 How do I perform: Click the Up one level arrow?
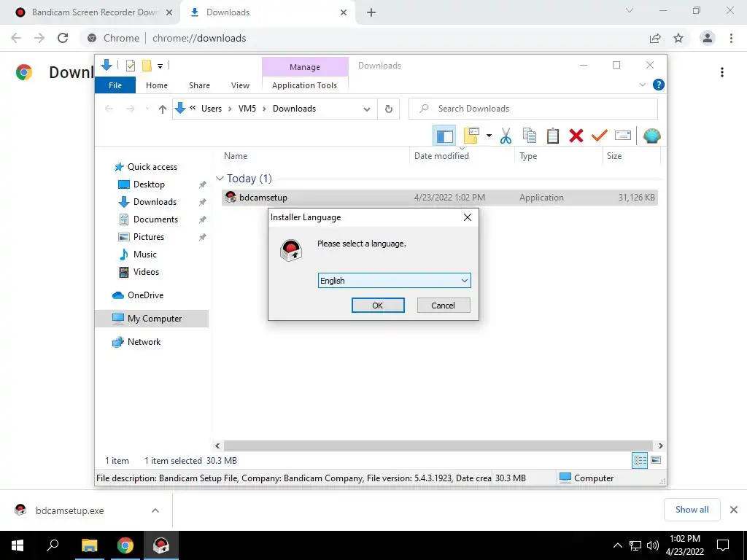[x=163, y=109]
